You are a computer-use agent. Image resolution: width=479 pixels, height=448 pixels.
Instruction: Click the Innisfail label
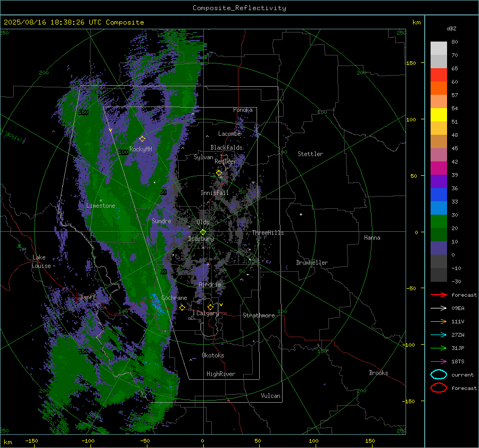[x=214, y=193]
